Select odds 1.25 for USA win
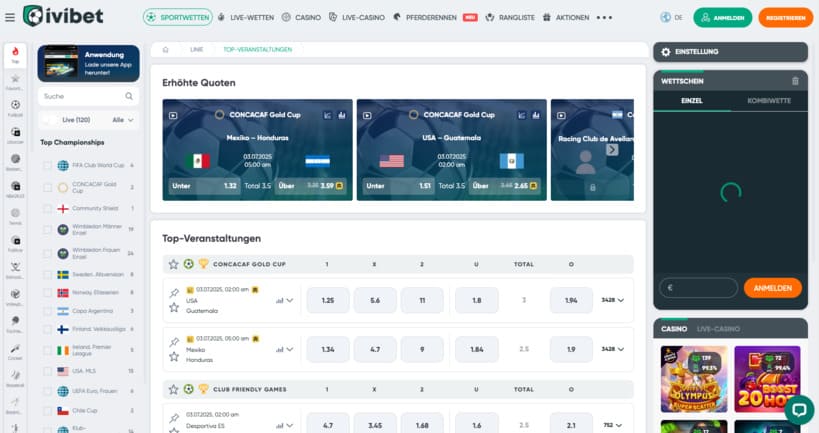The image size is (819, 433). click(x=328, y=300)
